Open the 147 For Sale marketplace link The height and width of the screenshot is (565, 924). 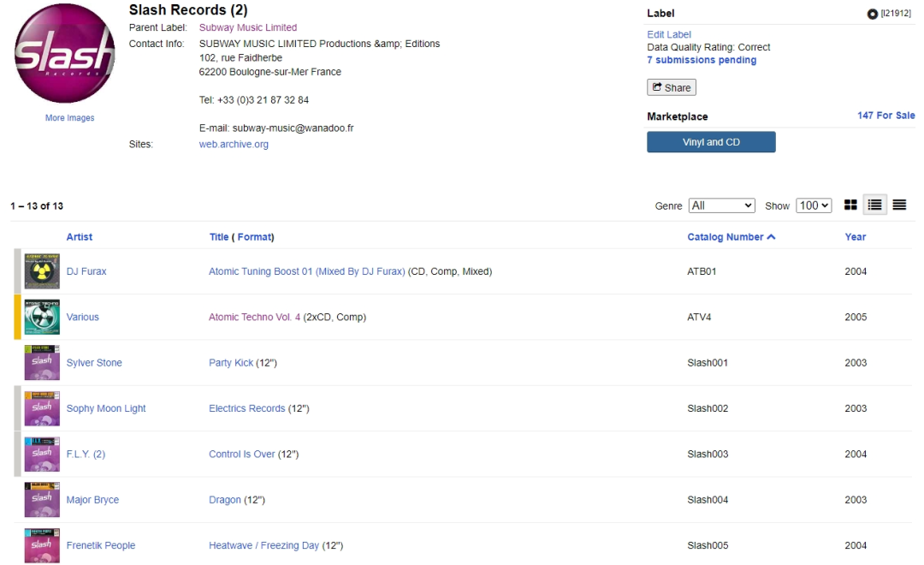(x=885, y=116)
